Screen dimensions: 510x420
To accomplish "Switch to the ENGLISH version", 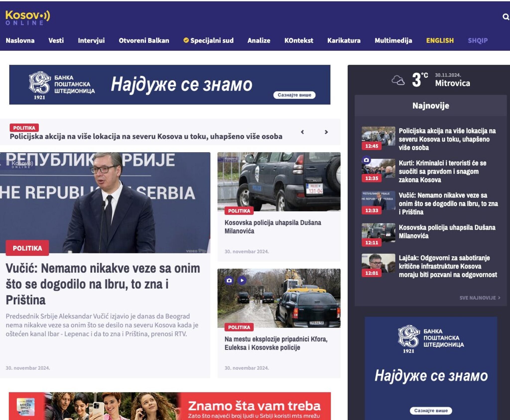I will [440, 40].
